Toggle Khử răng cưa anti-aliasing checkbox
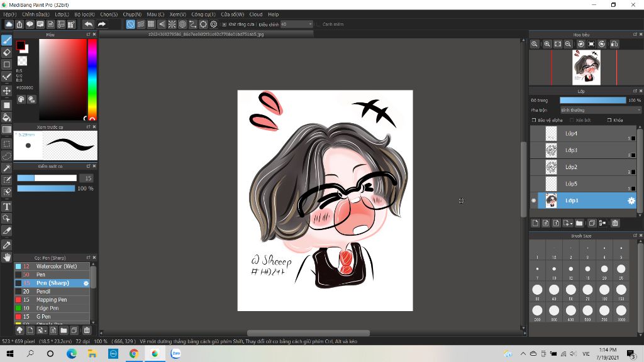Screen dimensions: 644x362 click(225, 25)
